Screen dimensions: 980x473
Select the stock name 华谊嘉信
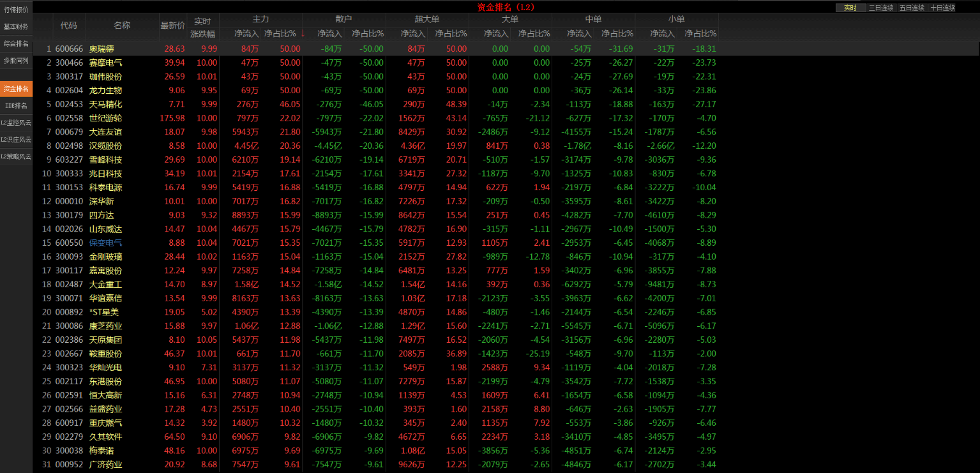[106, 298]
